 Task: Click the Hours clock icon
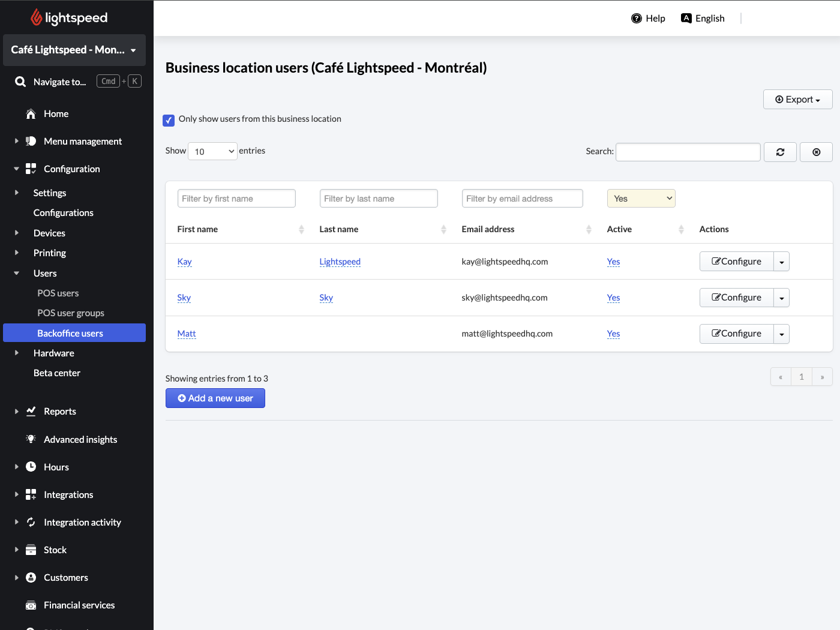(x=31, y=467)
